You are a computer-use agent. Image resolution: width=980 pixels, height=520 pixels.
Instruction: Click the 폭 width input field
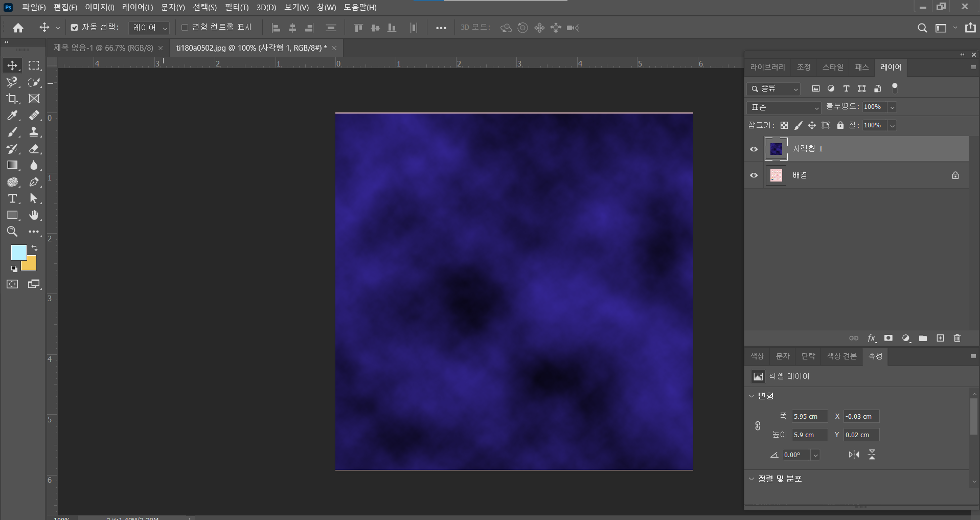click(x=809, y=417)
